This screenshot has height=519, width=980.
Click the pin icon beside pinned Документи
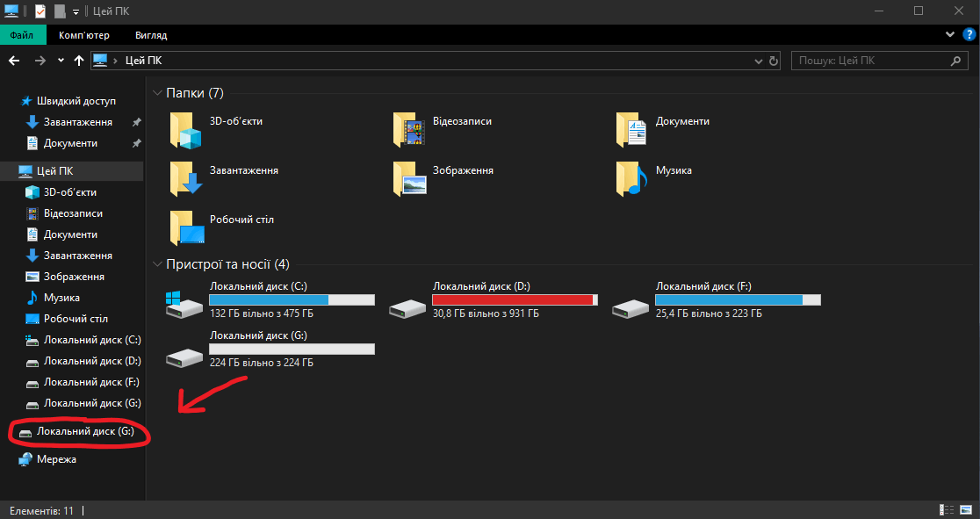point(136,144)
